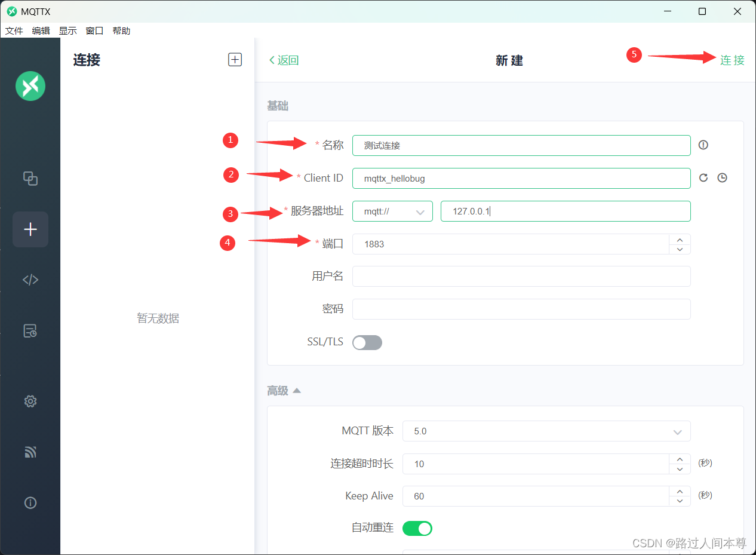Decrease Keep Alive with down arrow
The width and height of the screenshot is (756, 555).
[680, 501]
